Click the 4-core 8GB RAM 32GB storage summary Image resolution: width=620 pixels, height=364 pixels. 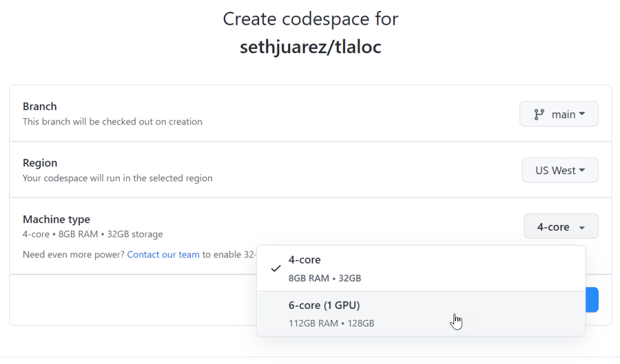[93, 234]
